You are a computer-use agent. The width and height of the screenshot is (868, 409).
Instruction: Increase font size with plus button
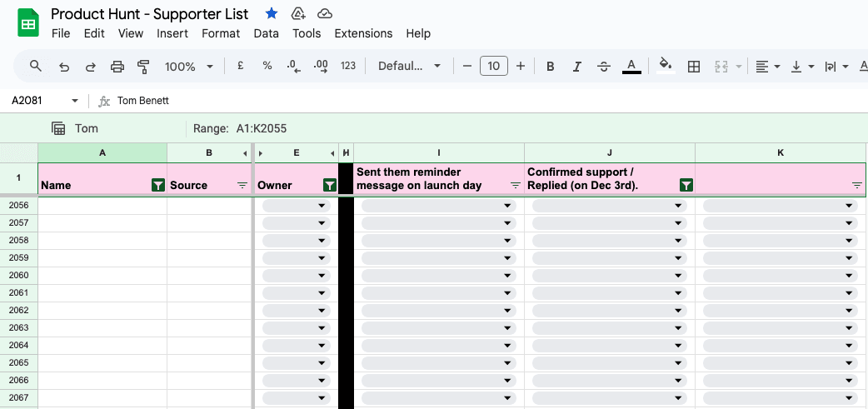coord(521,67)
